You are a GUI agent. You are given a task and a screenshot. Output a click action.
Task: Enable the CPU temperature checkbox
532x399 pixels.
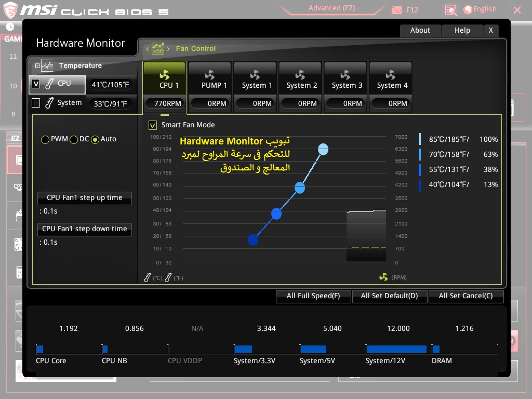pyautogui.click(x=36, y=84)
